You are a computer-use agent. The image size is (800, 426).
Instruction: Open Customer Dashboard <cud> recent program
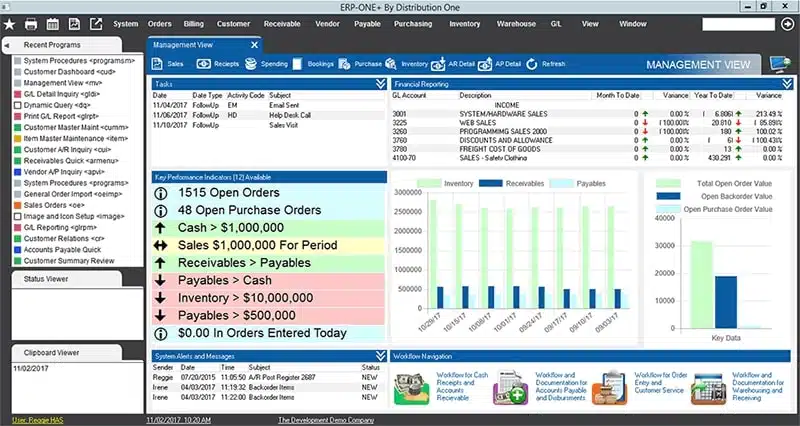[69, 72]
